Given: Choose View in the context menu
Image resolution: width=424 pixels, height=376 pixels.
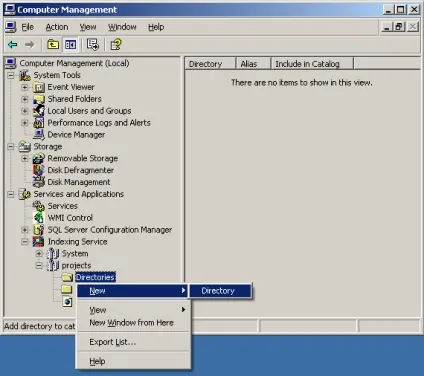Looking at the screenshot, I should (133, 310).
